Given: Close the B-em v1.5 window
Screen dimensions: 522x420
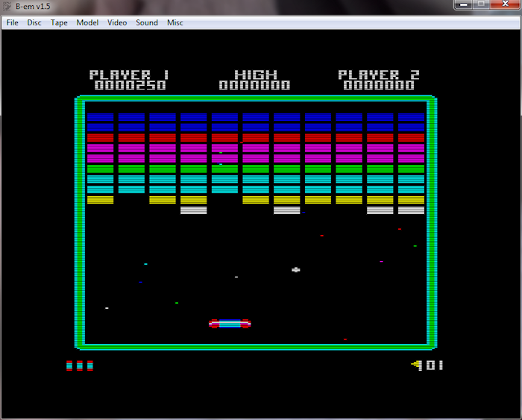Looking at the screenshot, I should click(505, 4).
